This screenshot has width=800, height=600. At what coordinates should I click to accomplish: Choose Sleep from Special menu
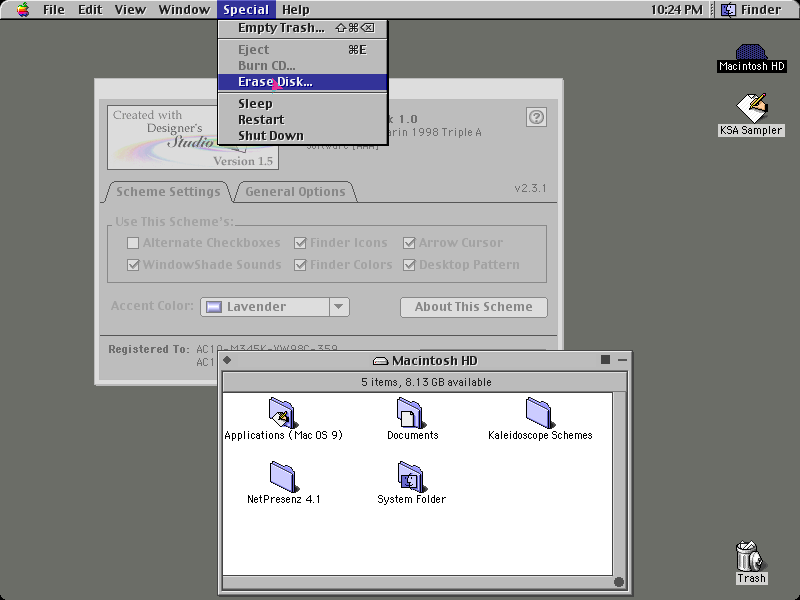click(x=303, y=104)
